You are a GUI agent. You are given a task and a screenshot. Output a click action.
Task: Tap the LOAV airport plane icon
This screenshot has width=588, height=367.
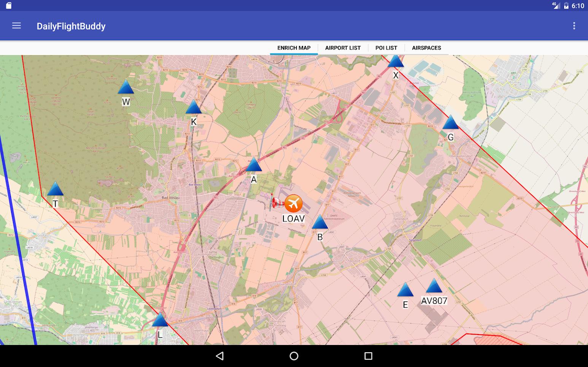tap(293, 204)
